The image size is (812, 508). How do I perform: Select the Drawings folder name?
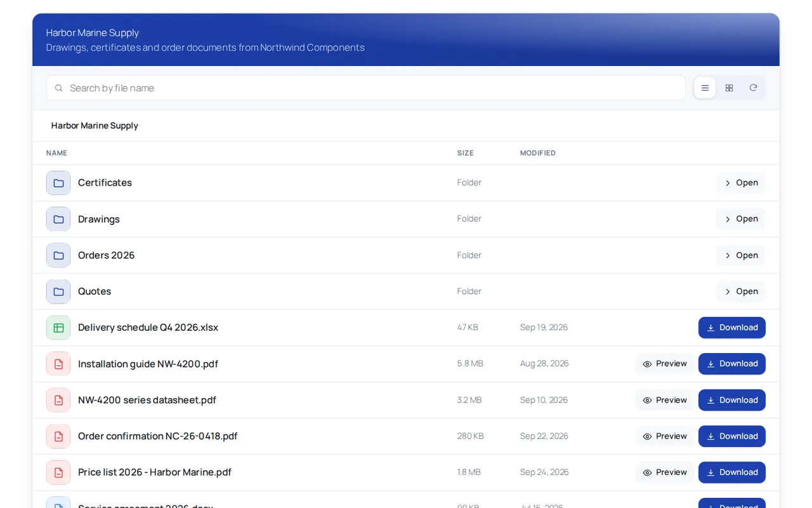[x=99, y=219]
